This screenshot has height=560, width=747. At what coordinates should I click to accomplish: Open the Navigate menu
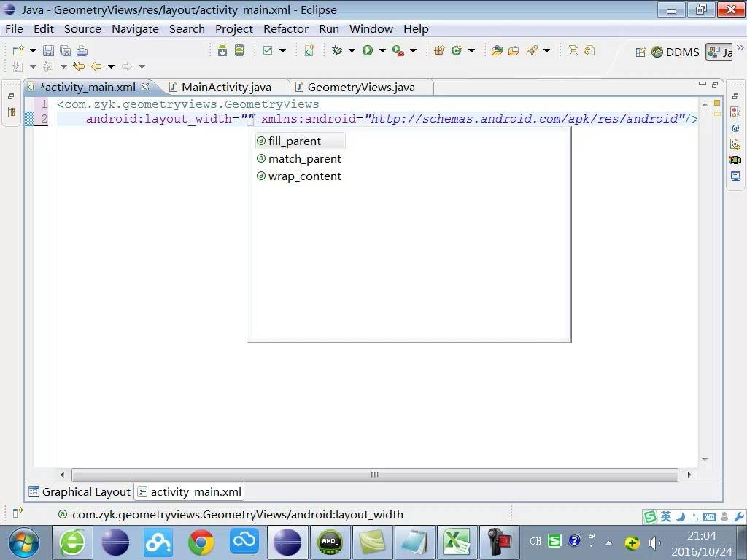tap(135, 29)
